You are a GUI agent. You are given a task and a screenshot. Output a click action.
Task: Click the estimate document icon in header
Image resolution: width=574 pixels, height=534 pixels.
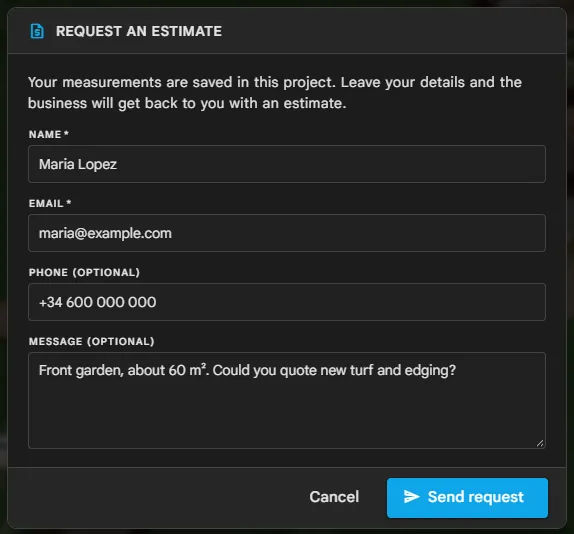[37, 31]
